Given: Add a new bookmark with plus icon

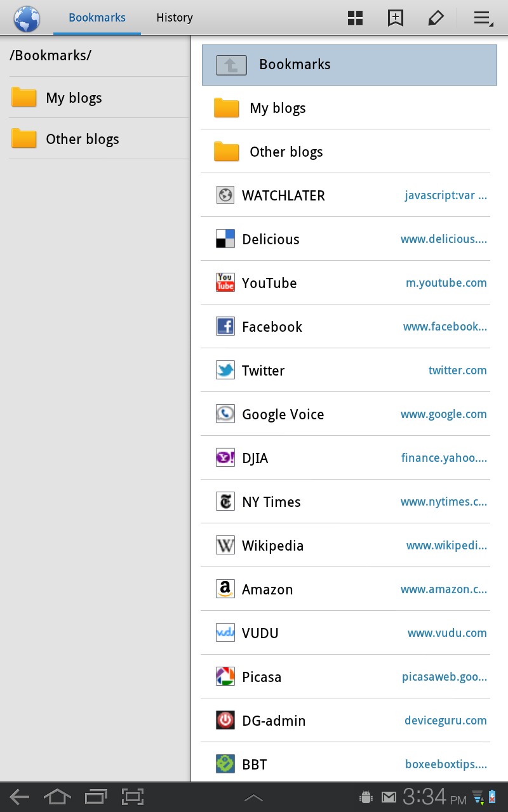Looking at the screenshot, I should (396, 18).
